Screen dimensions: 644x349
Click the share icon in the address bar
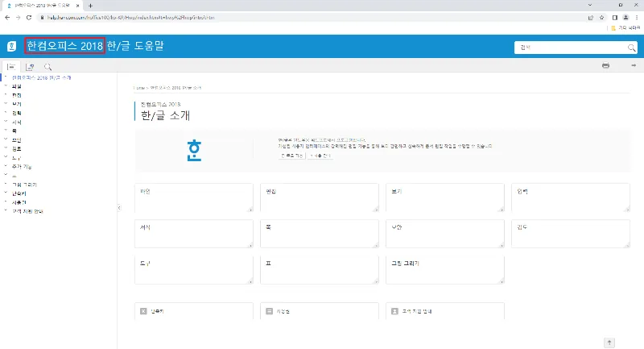591,17
